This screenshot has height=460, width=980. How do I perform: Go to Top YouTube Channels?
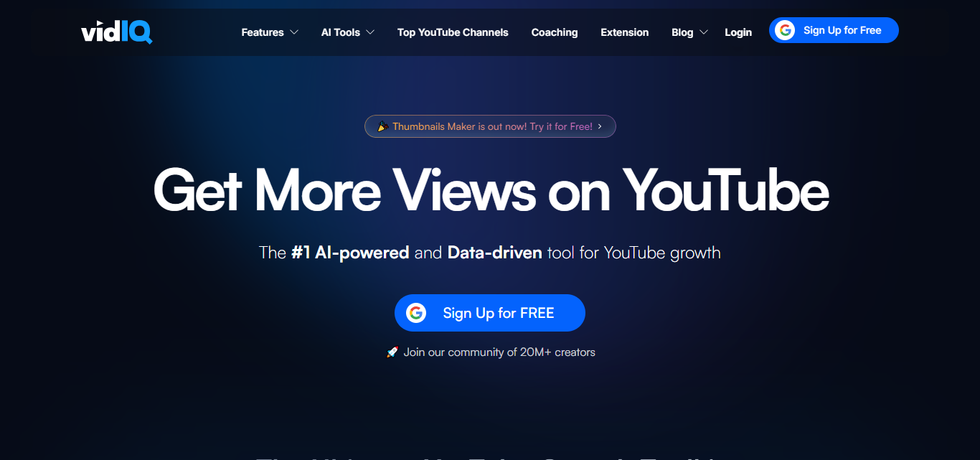pos(453,32)
